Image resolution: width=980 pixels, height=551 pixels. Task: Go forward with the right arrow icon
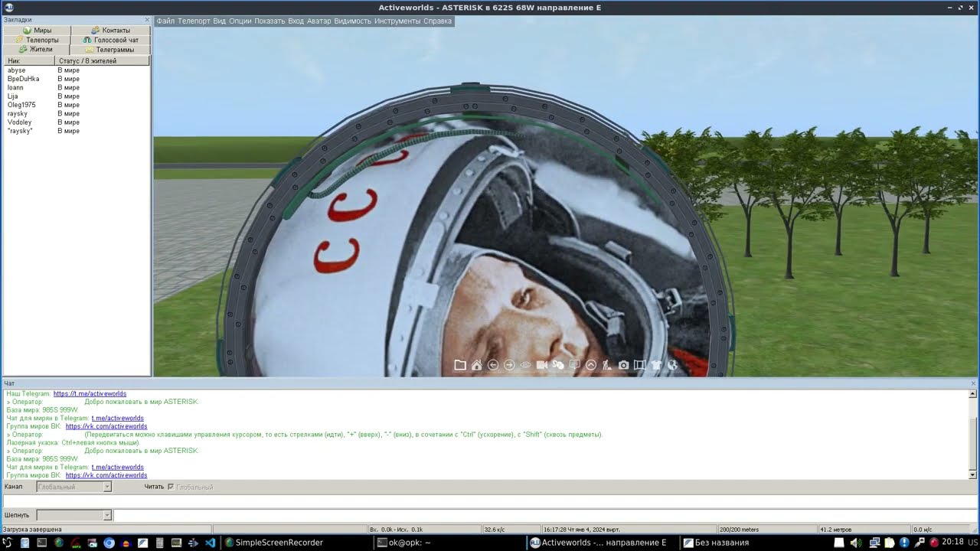(x=509, y=365)
